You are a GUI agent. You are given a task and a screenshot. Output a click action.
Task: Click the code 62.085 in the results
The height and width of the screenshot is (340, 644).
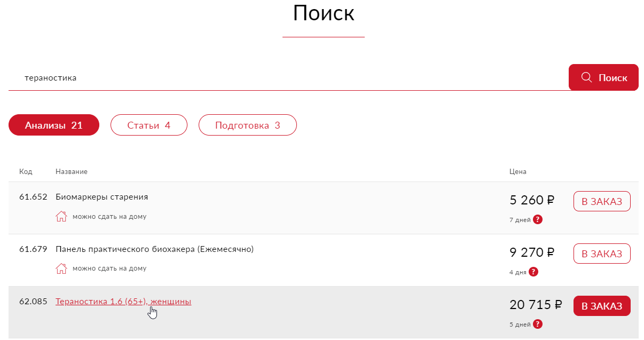[34, 302]
